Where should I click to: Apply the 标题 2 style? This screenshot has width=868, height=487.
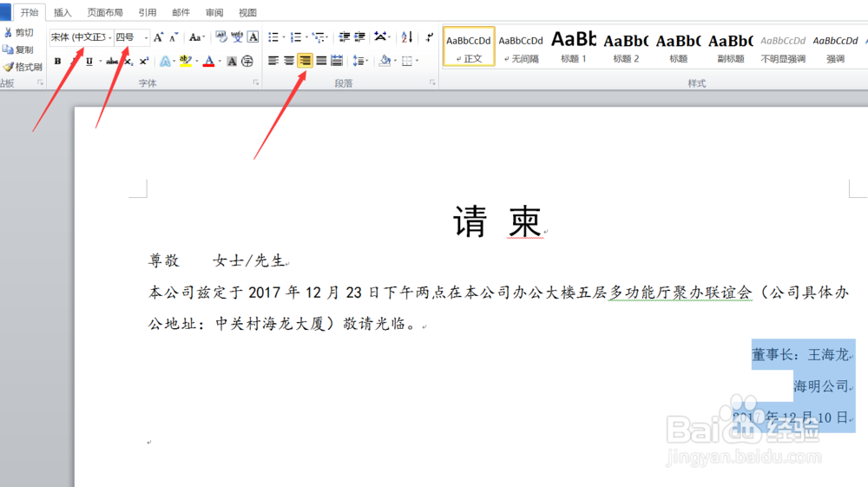(x=626, y=47)
